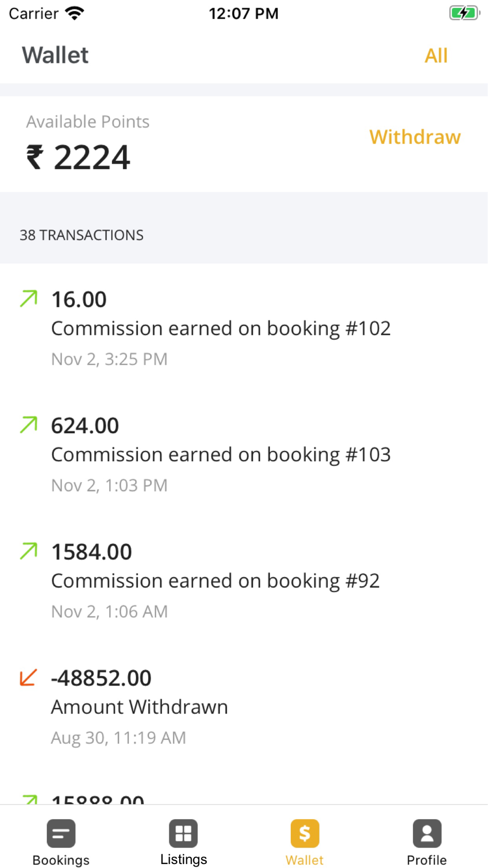Tap the battery charging status icon
488x868 pixels.
(464, 13)
